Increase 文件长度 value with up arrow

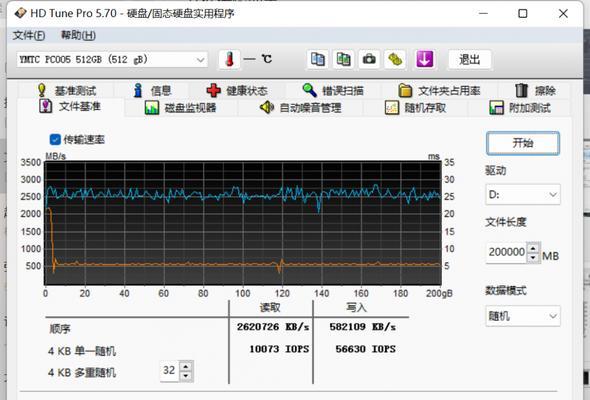tap(533, 248)
